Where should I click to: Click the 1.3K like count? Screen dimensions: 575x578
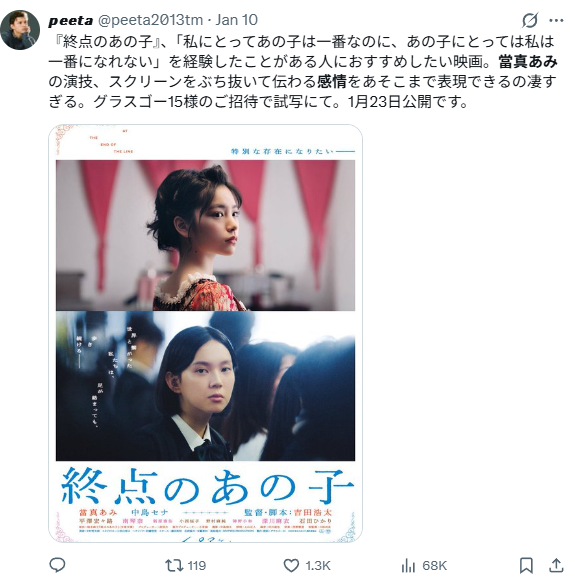(x=317, y=565)
